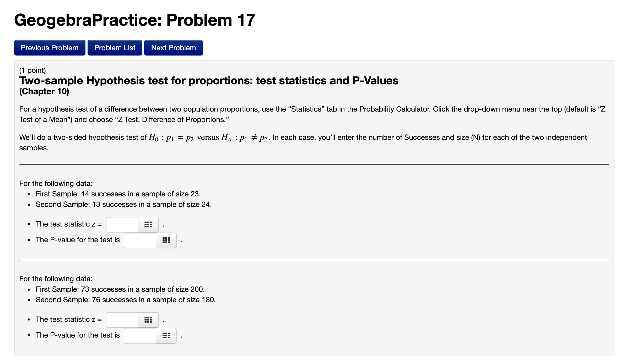Advance to the Next Problem

[x=173, y=47]
